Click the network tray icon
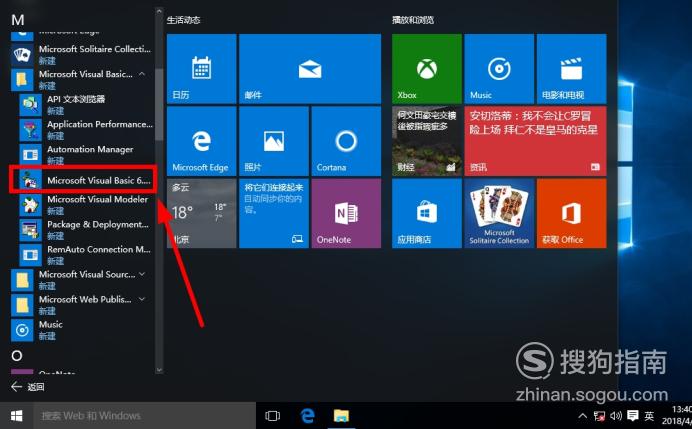Screen dimensions: 692x429 (599, 416)
